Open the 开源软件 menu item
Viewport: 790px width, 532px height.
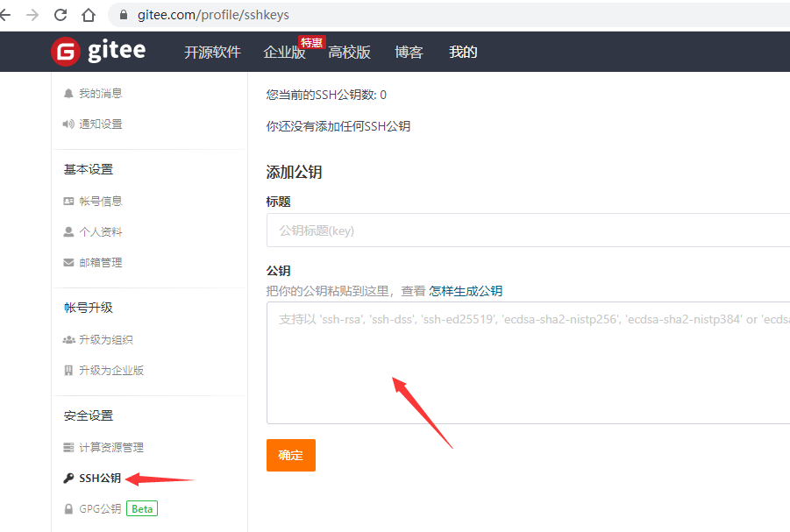(212, 52)
